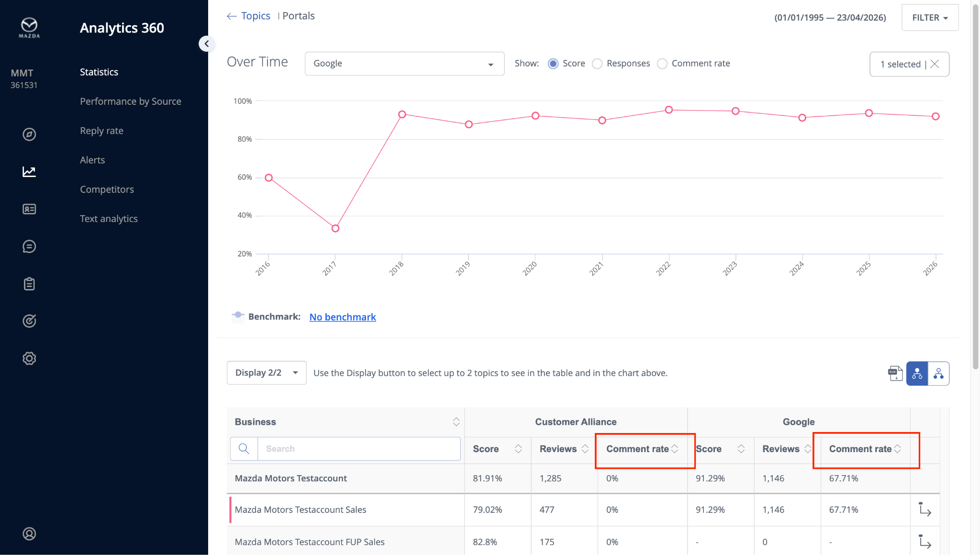Open the chat bubble icon in sidebar
This screenshot has height=555, width=980.
click(x=29, y=246)
